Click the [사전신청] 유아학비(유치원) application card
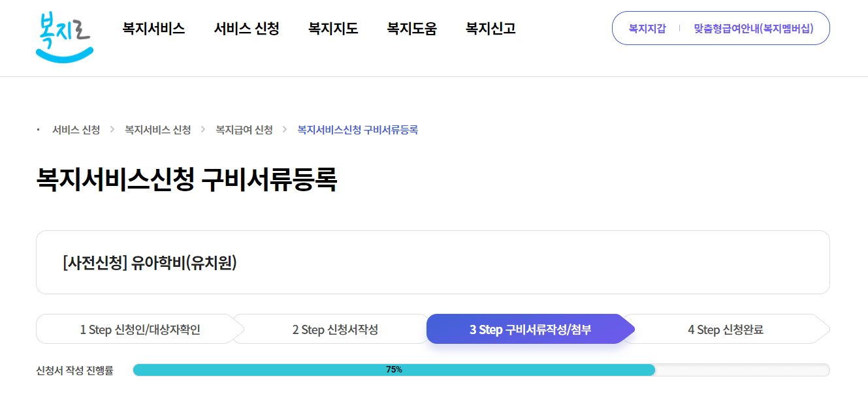The width and height of the screenshot is (868, 398). click(x=433, y=262)
